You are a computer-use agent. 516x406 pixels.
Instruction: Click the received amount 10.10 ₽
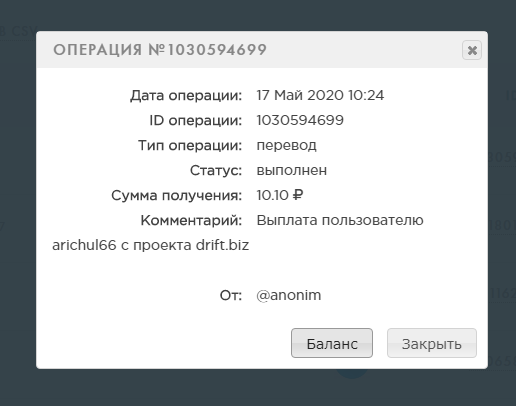(280, 195)
